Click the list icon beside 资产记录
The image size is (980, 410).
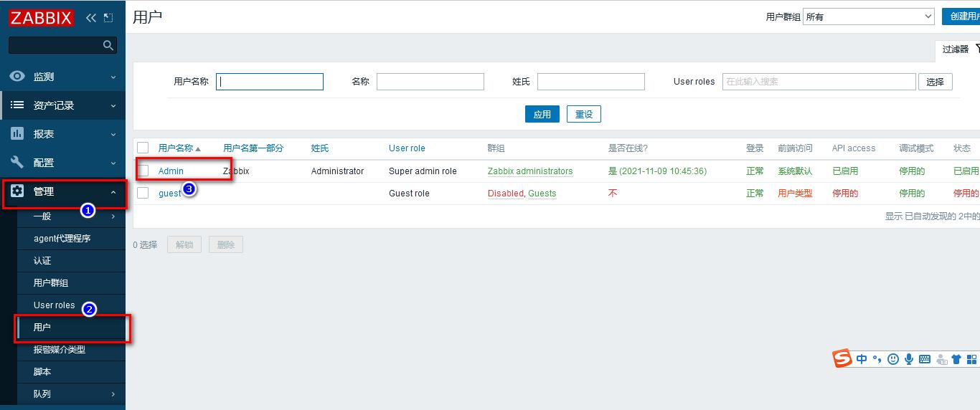coord(17,105)
